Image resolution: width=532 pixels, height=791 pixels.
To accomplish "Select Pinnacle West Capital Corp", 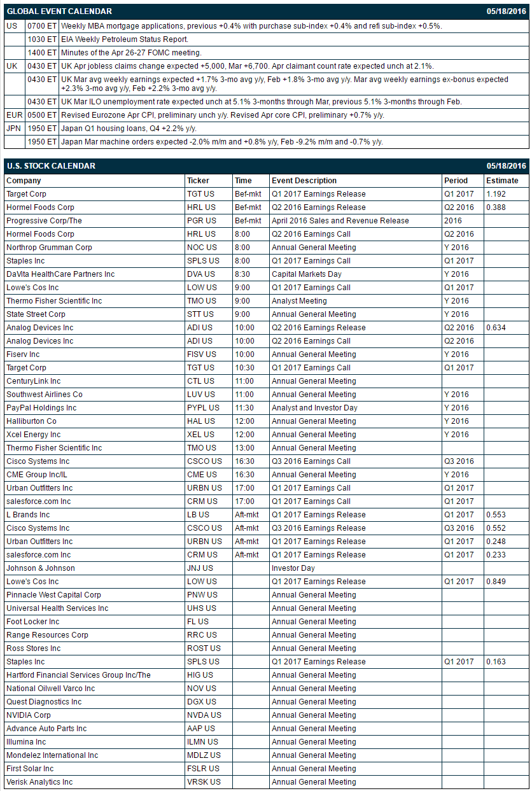I will tap(53, 595).
